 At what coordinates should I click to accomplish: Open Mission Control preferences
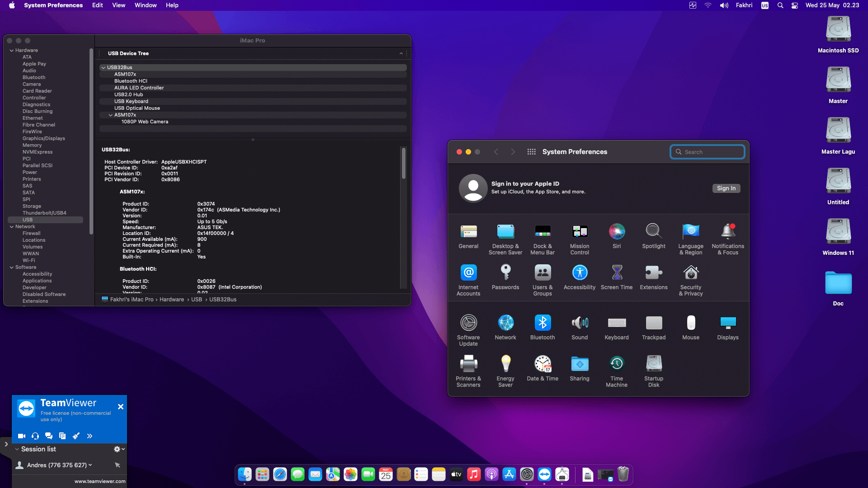tap(580, 239)
